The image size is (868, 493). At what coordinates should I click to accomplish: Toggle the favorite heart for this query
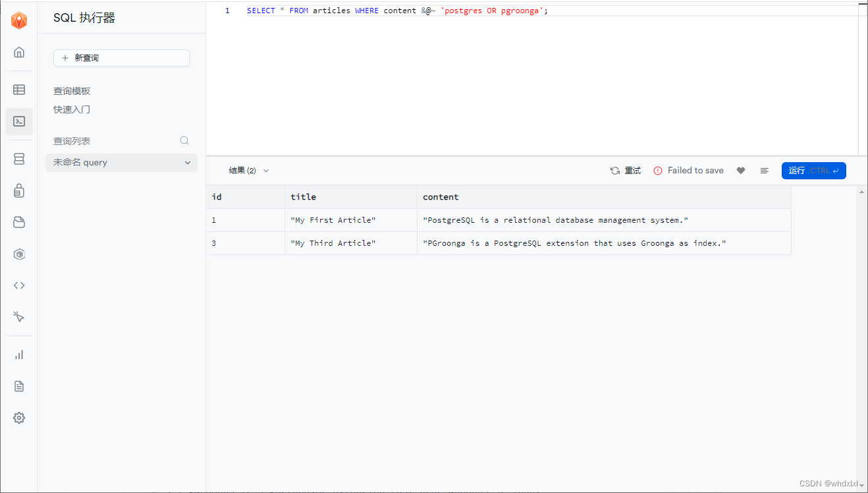tap(740, 170)
